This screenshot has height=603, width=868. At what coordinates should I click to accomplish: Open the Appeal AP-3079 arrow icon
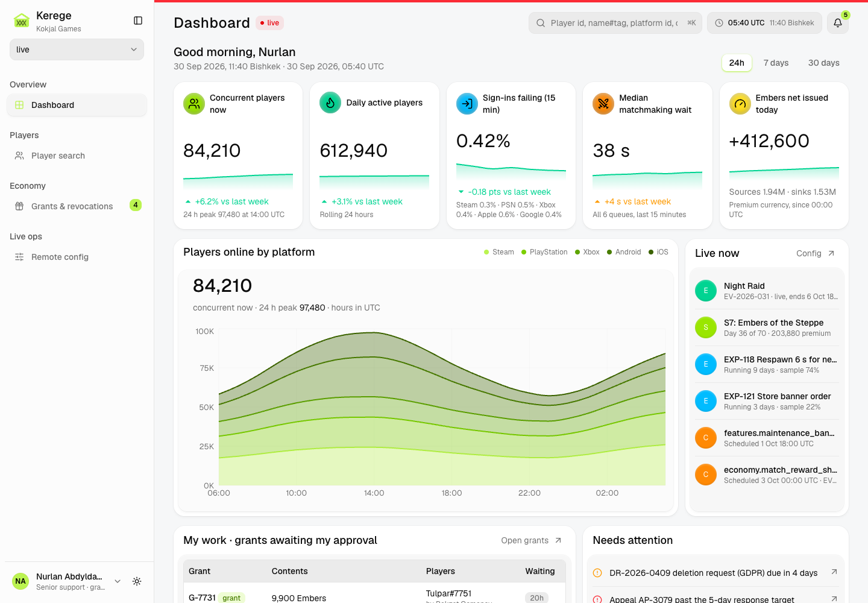point(834,598)
